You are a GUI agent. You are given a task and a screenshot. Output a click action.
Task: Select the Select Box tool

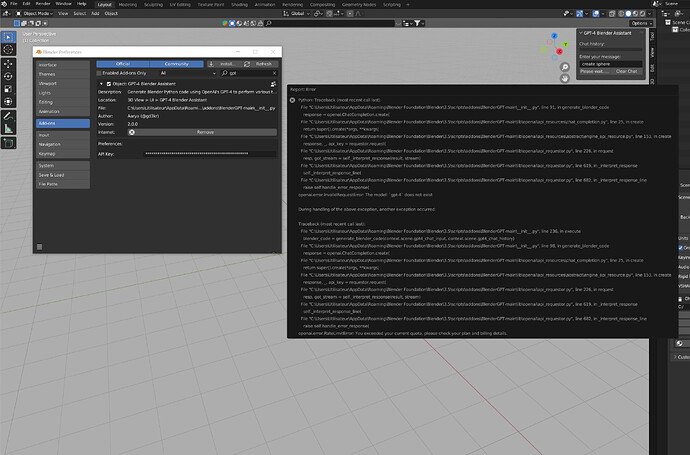click(x=8, y=37)
